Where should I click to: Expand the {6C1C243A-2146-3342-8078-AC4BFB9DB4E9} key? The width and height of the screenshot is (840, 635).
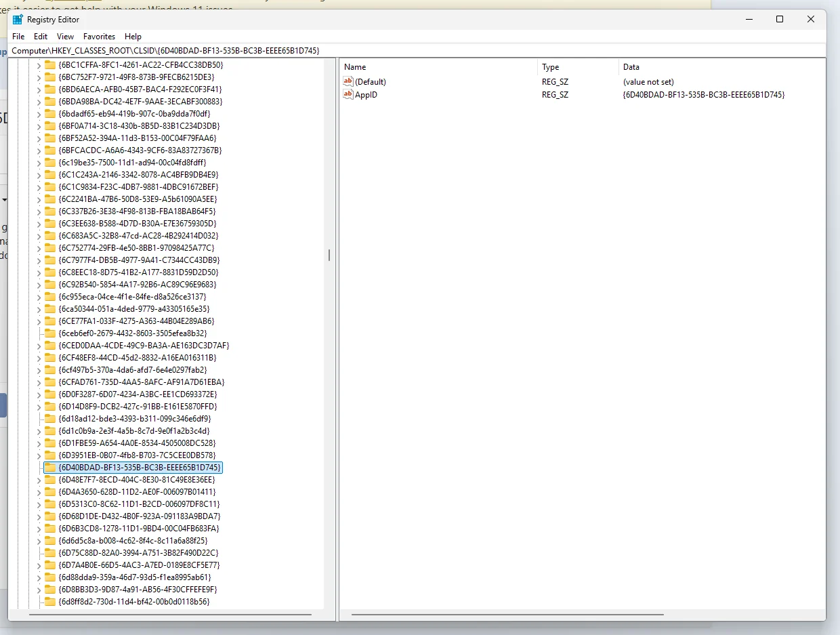pos(39,175)
